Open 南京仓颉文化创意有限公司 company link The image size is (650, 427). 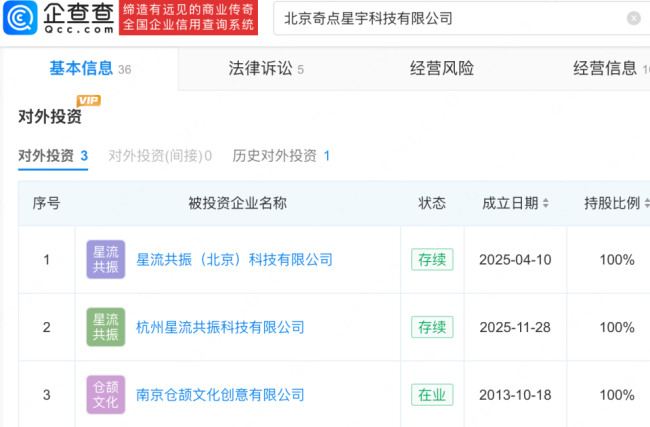[220, 394]
